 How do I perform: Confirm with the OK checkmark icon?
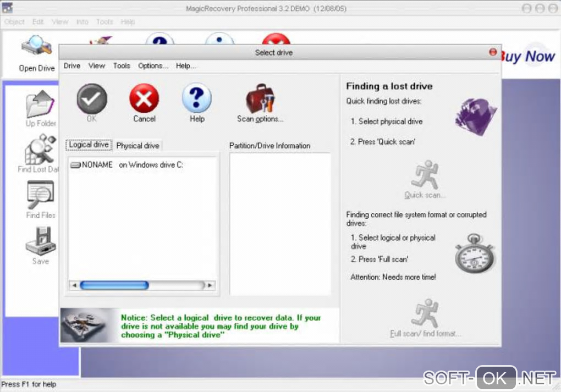tap(92, 99)
